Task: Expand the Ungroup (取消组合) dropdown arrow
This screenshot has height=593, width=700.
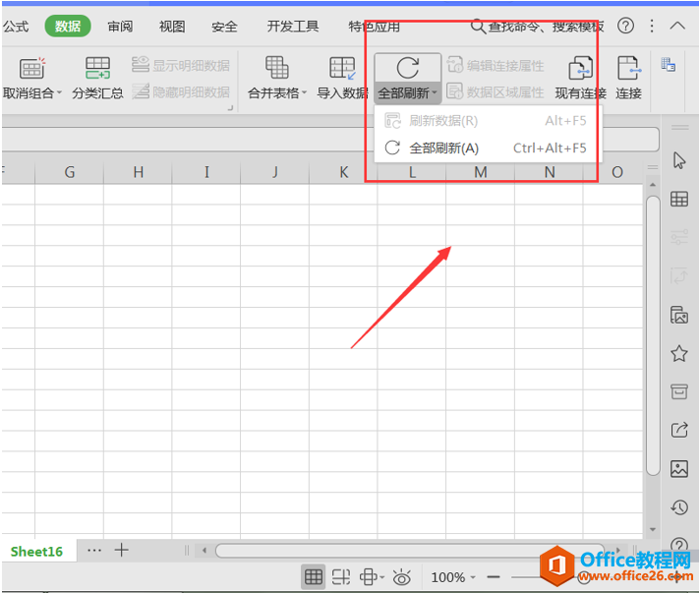Action: pyautogui.click(x=59, y=92)
